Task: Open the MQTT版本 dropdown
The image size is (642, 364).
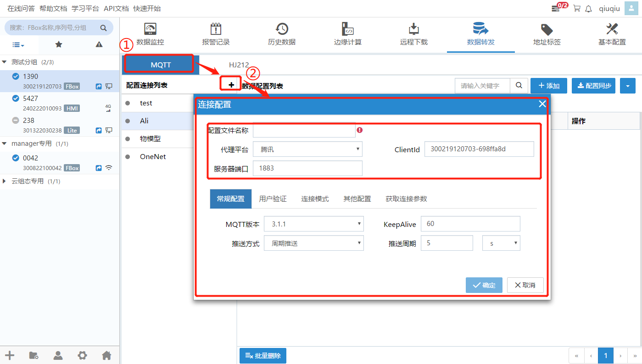Action: click(314, 224)
